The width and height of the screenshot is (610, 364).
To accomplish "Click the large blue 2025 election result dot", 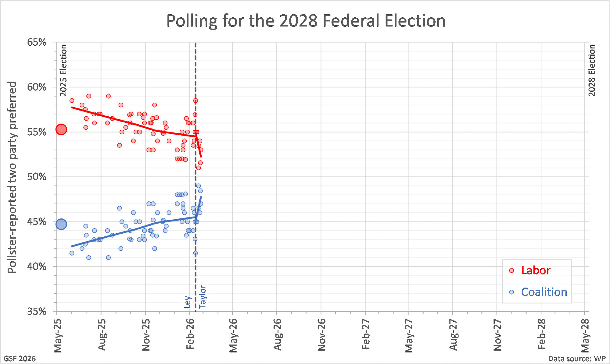I will click(61, 224).
